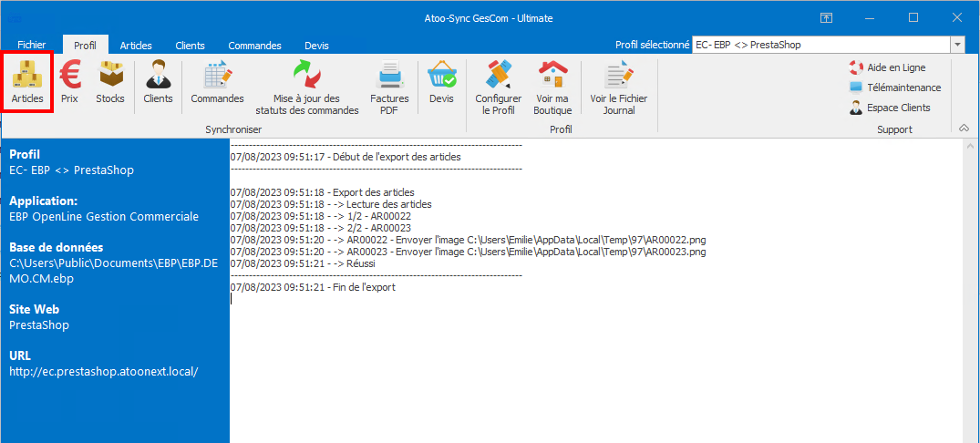Switch to the Devis ribbon tab

(316, 46)
